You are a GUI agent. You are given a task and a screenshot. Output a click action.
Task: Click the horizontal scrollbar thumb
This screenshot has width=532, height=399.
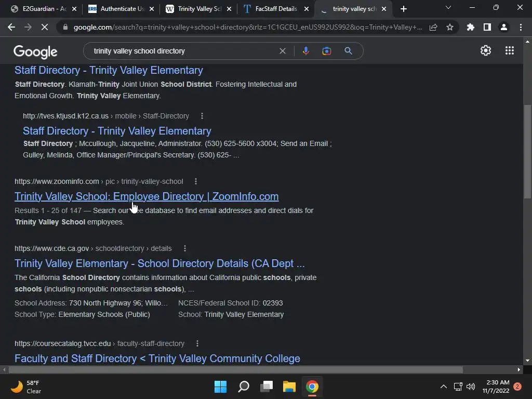pyautogui.click(x=235, y=369)
